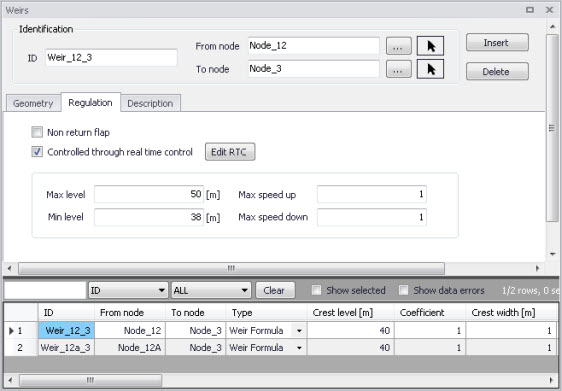This screenshot has width=562, height=391.
Task: Edit the Max speed down field
Action: click(x=372, y=217)
